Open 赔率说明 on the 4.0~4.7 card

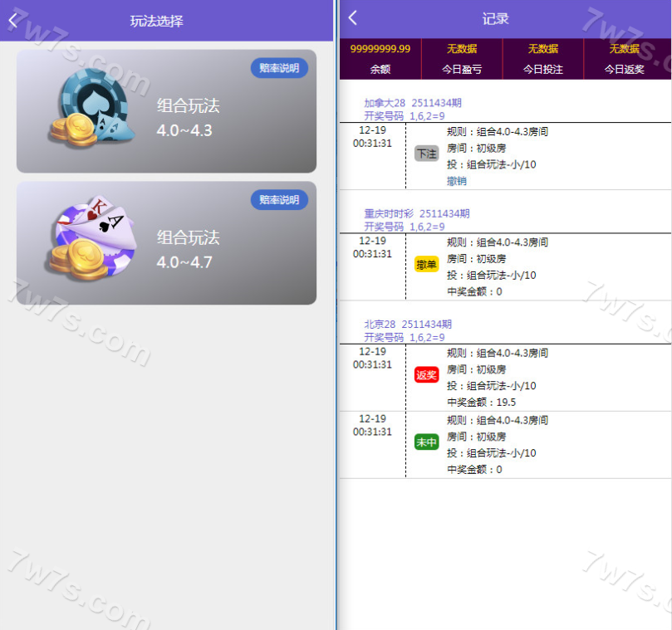click(x=279, y=200)
